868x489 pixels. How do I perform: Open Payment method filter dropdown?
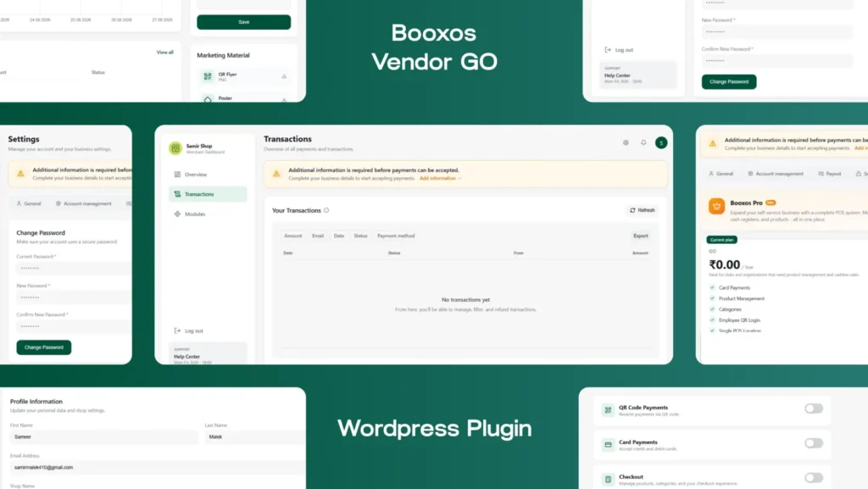point(396,236)
